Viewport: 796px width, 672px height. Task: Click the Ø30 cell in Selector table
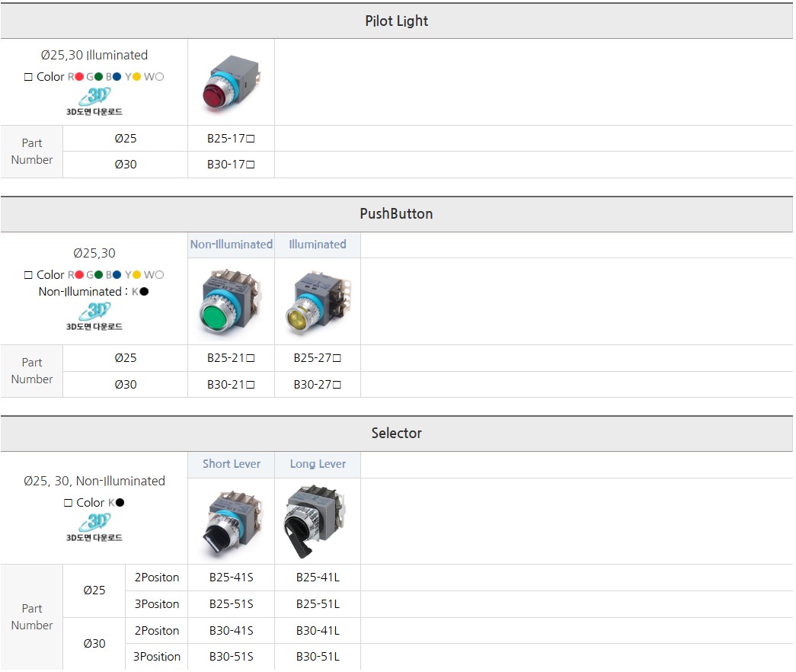coord(94,644)
